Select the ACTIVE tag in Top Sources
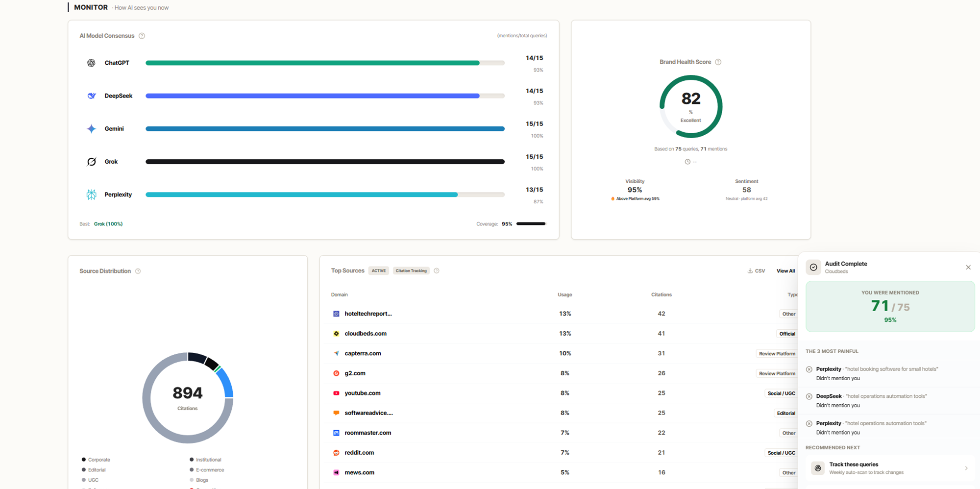The image size is (980, 489). click(378, 270)
